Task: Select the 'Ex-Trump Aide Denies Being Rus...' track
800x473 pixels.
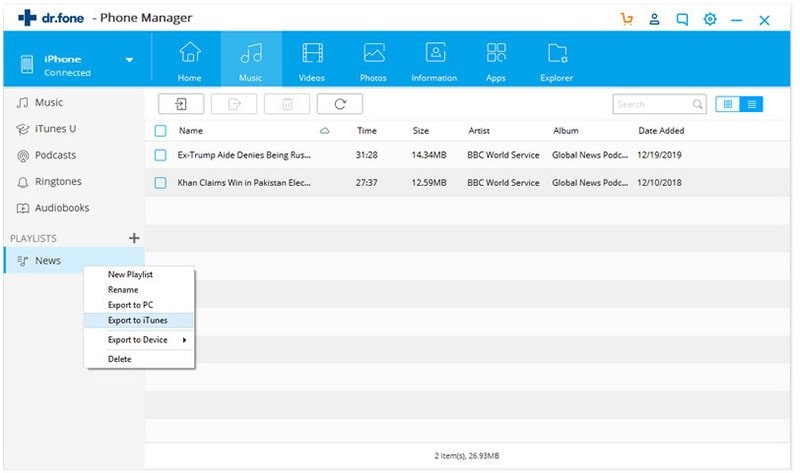Action: [x=244, y=155]
